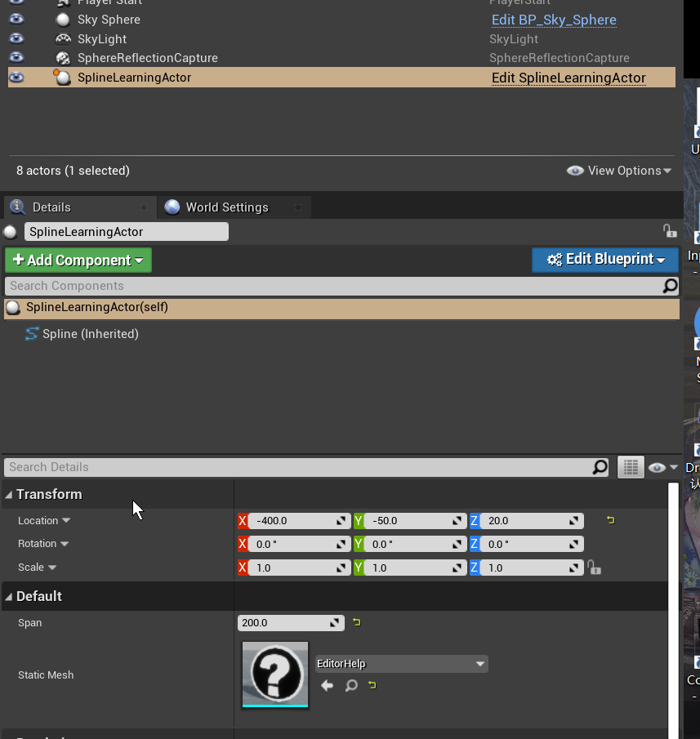The height and width of the screenshot is (739, 700).
Task: Click the actor name field SplineLearningActor
Action: coord(127,232)
